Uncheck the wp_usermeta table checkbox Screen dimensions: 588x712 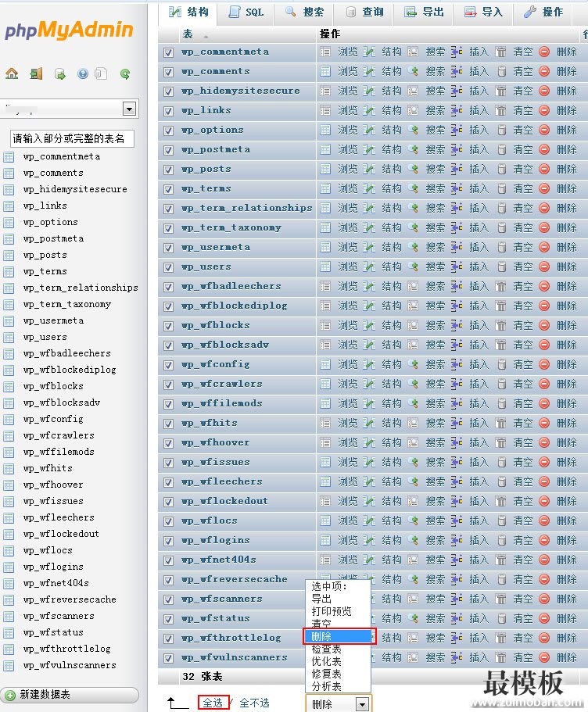pyautogui.click(x=168, y=248)
